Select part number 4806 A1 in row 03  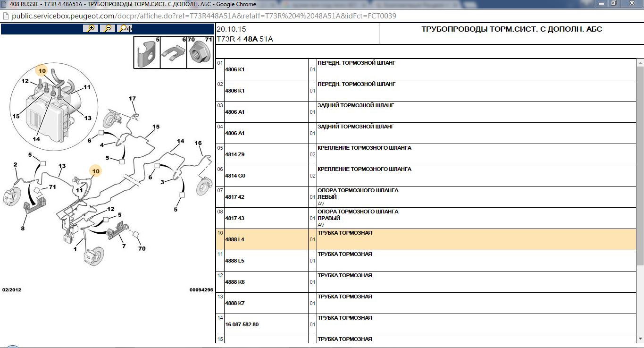point(235,112)
